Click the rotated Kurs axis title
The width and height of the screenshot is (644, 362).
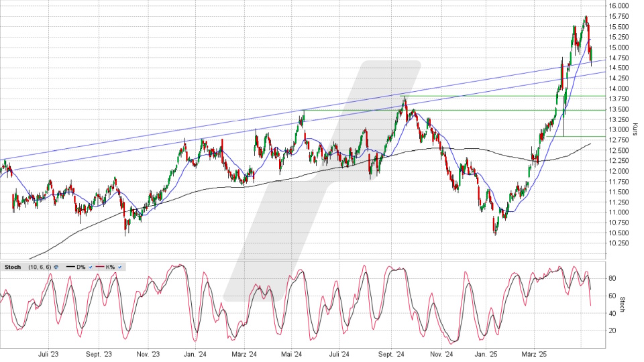(635, 129)
